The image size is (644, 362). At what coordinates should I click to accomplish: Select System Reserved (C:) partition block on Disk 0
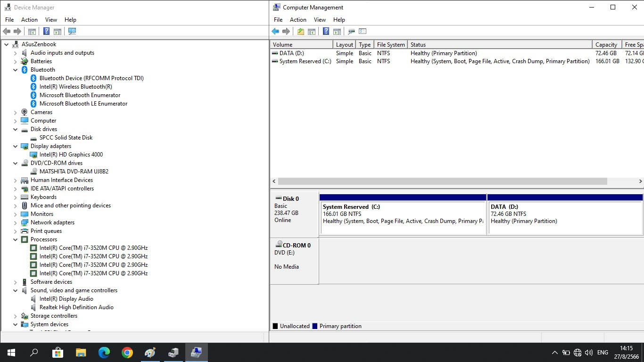click(x=403, y=214)
